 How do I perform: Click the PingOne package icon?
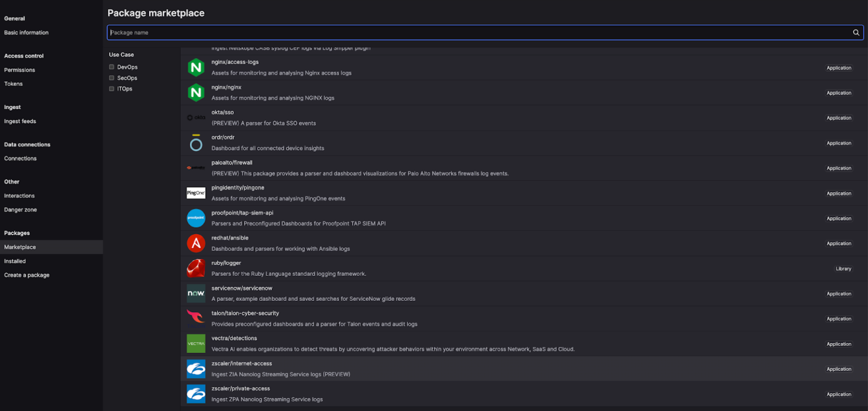click(196, 193)
